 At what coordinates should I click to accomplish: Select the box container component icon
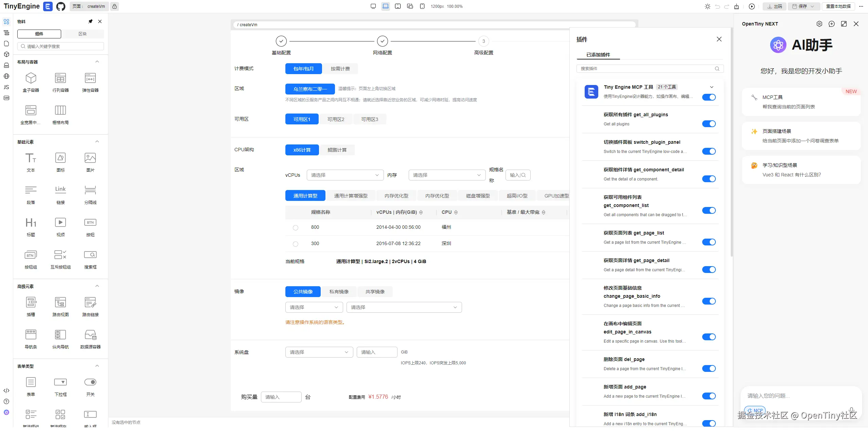pyautogui.click(x=31, y=78)
